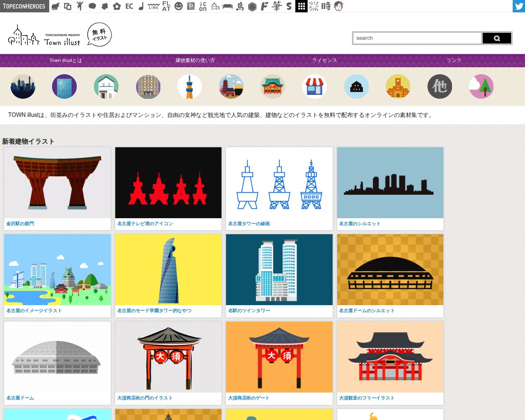Click the 名古屋のイメージイラスト thumbnail

pos(57,269)
